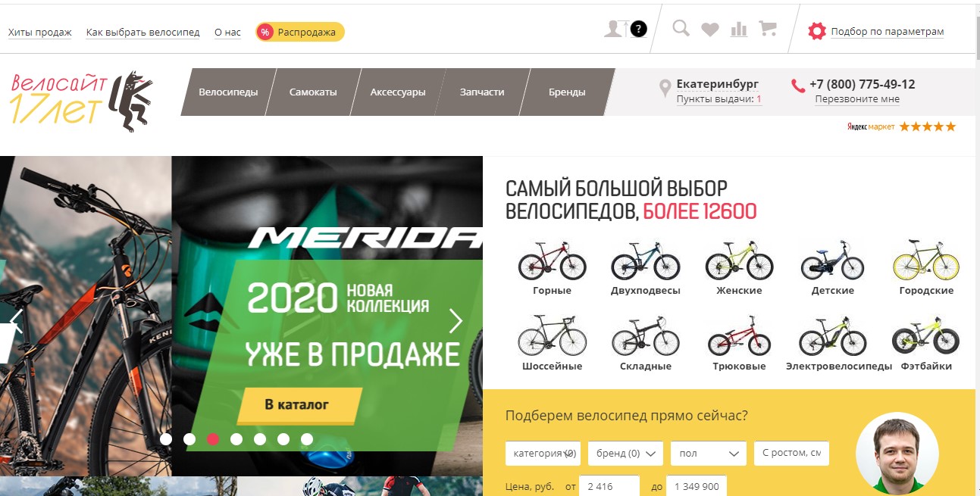Expand the категория dropdown

click(x=543, y=454)
